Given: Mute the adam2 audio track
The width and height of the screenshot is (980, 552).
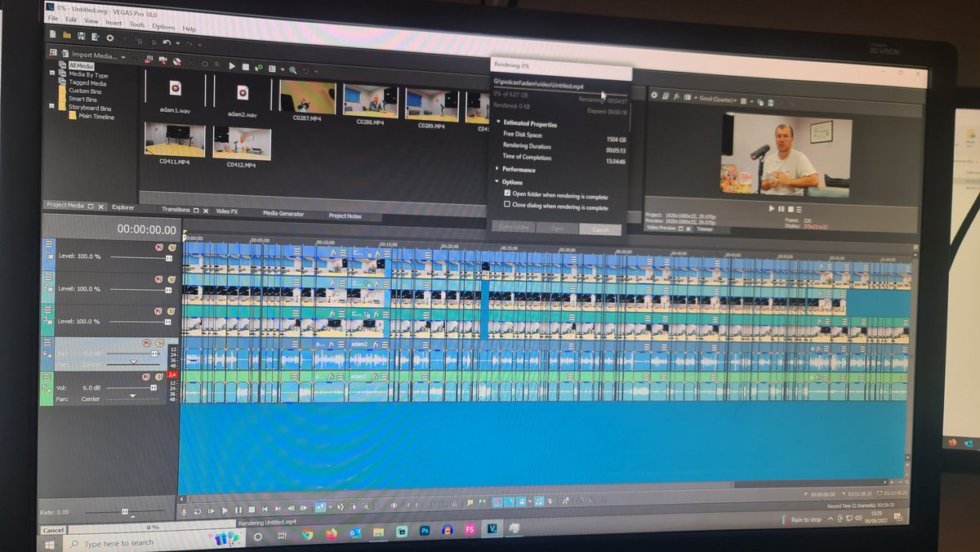Looking at the screenshot, I should (x=147, y=343).
